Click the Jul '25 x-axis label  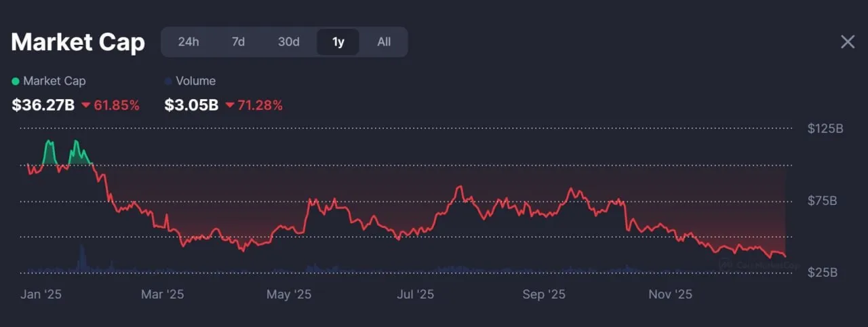click(x=415, y=294)
